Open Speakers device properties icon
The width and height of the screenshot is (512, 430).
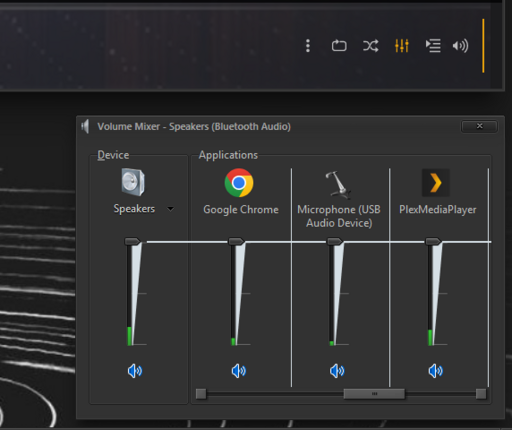pos(133,182)
